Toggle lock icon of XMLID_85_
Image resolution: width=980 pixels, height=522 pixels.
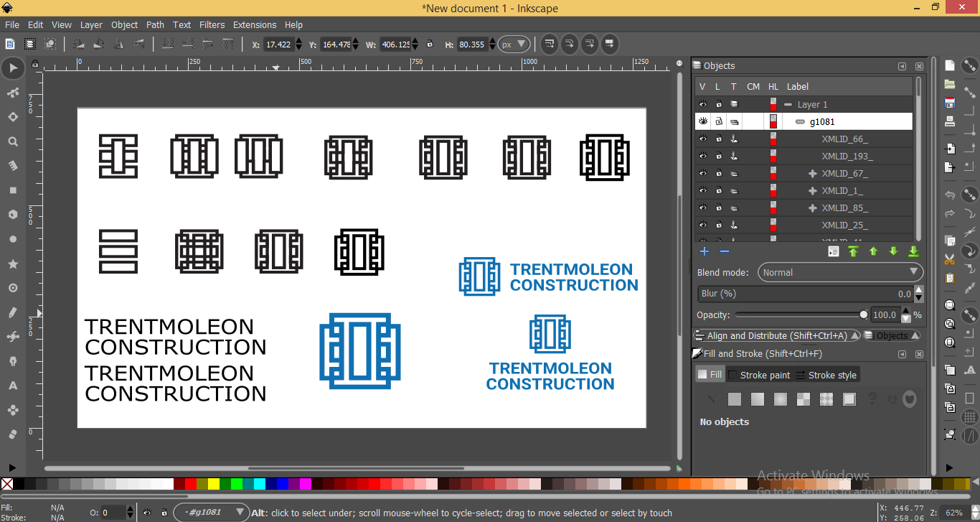[x=718, y=208]
